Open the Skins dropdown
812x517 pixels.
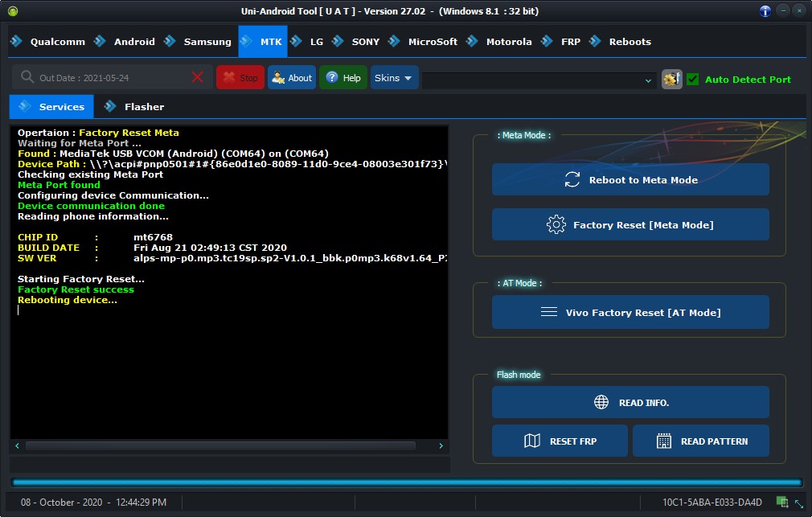click(x=394, y=78)
